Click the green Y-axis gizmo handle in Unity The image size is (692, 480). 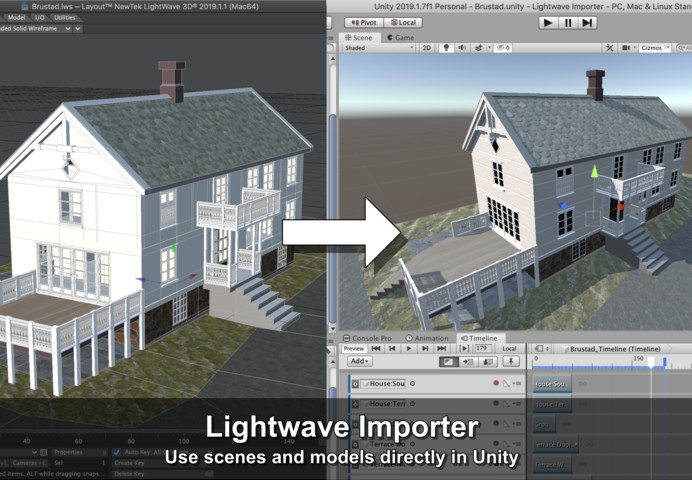point(594,172)
